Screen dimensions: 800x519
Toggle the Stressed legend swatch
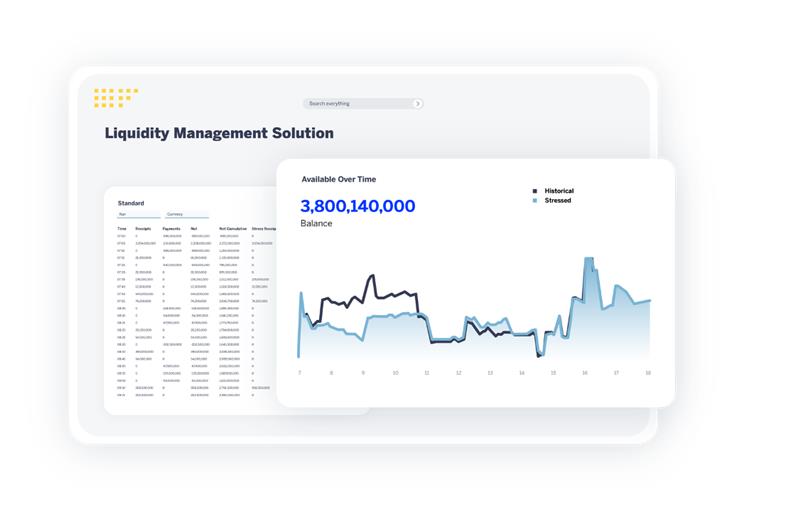point(535,201)
